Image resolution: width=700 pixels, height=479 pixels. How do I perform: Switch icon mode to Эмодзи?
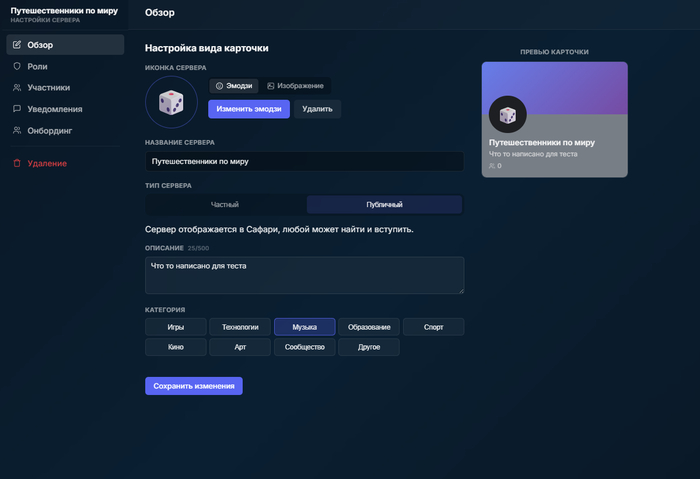coord(234,86)
